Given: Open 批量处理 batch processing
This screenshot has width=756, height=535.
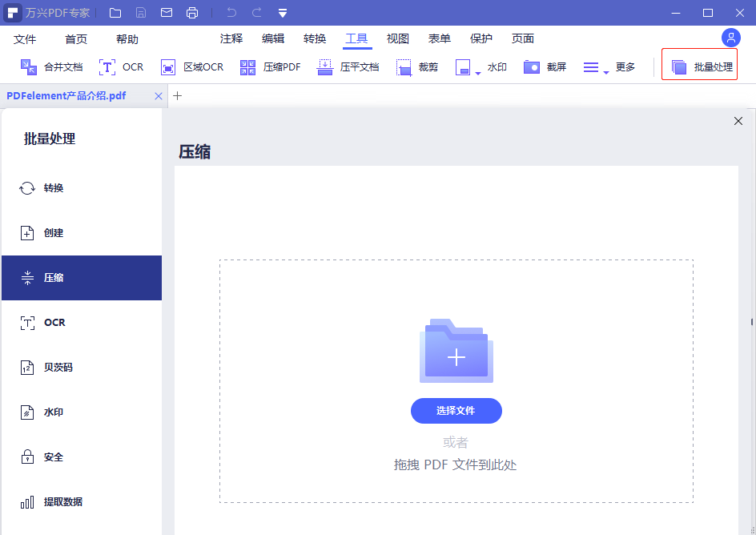Looking at the screenshot, I should click(x=699, y=66).
